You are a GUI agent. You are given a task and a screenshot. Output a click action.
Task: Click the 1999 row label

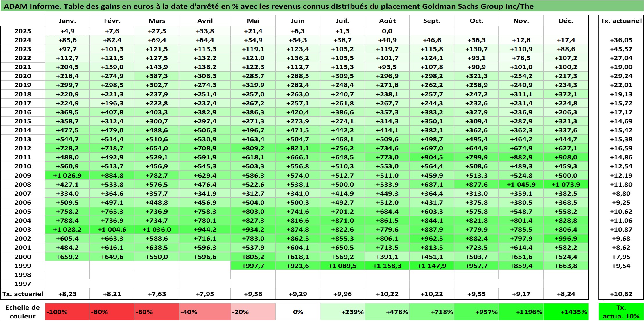pyautogui.click(x=23, y=266)
